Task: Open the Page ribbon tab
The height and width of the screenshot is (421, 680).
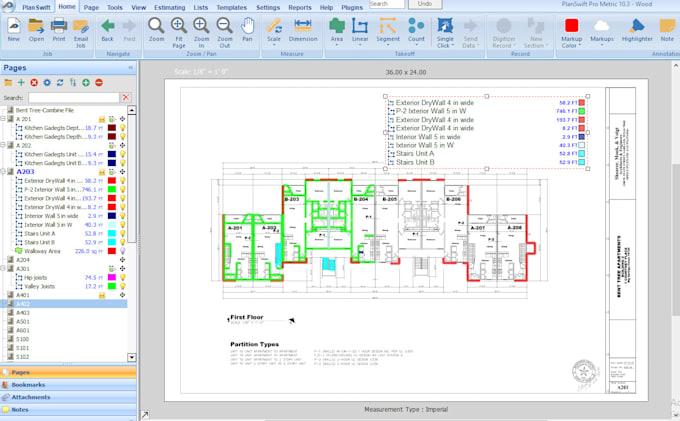Action: click(x=91, y=7)
